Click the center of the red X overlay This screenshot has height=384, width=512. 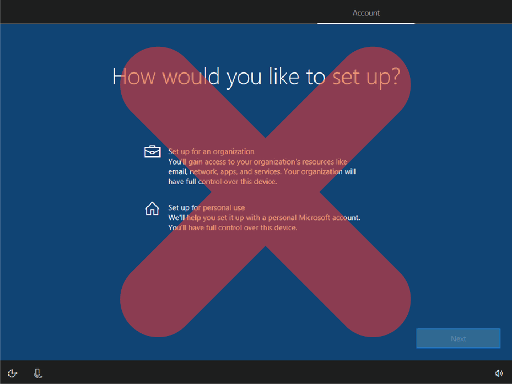pos(265,192)
